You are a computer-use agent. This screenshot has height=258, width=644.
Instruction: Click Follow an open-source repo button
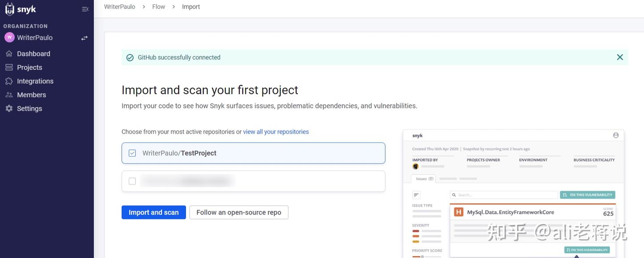click(239, 212)
